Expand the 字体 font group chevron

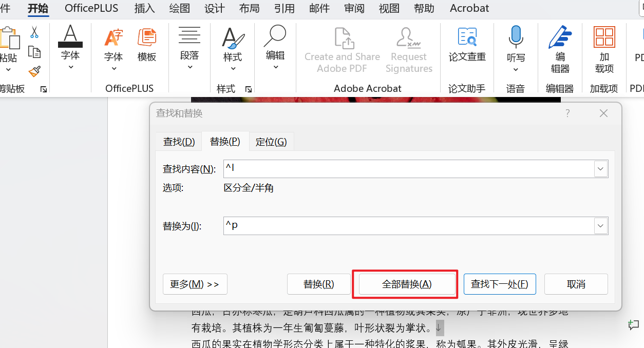coord(71,67)
